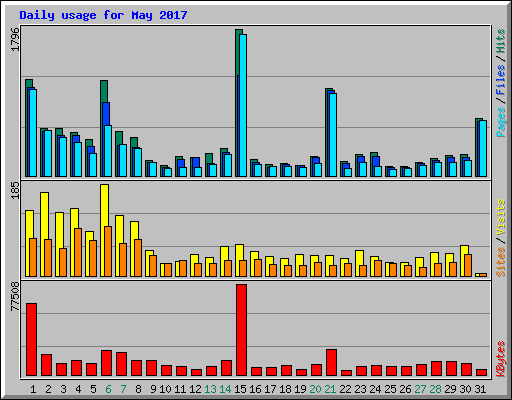Select green weekend day 6 label
Image resolution: width=512 pixels, height=400 pixels.
coord(108,389)
